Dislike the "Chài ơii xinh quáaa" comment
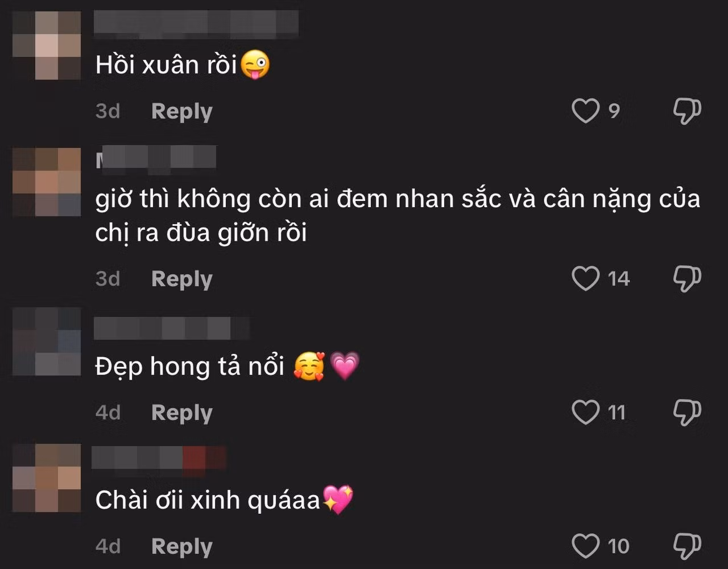This screenshot has width=728, height=569. 687,546
